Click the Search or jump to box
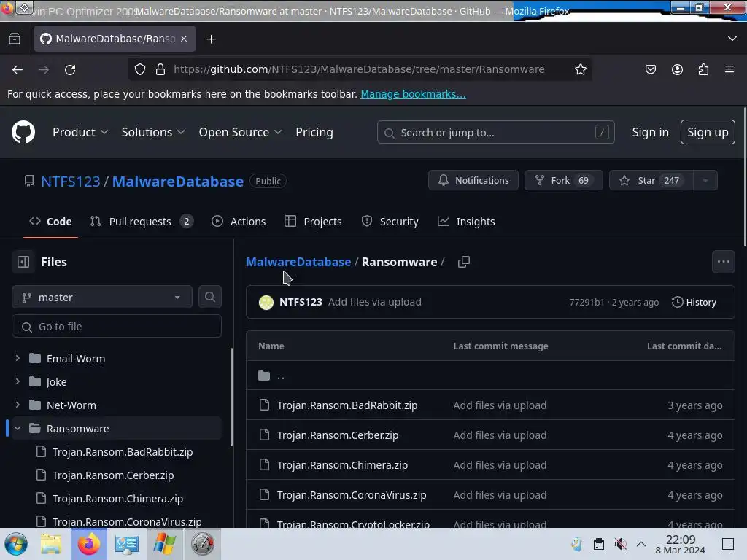Viewport: 747px width, 560px height. [495, 133]
